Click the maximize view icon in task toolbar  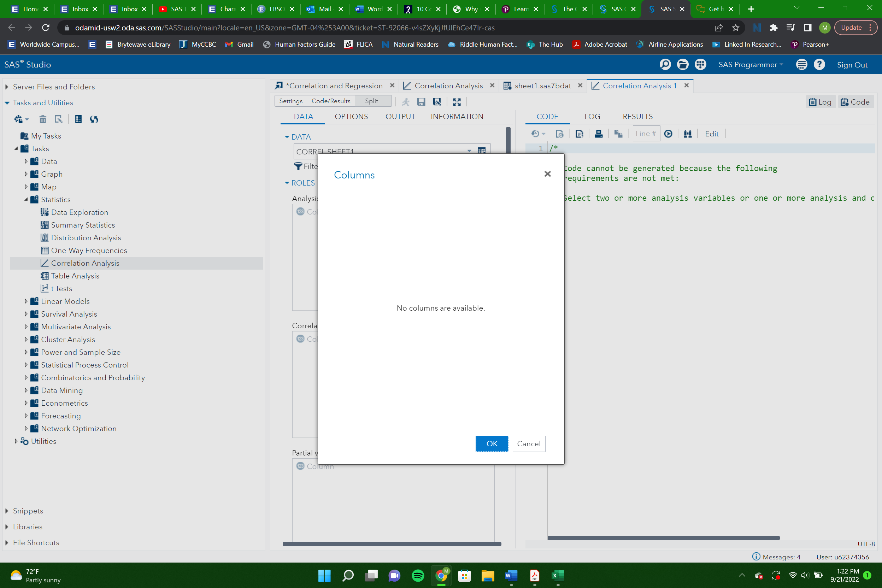[x=457, y=102]
